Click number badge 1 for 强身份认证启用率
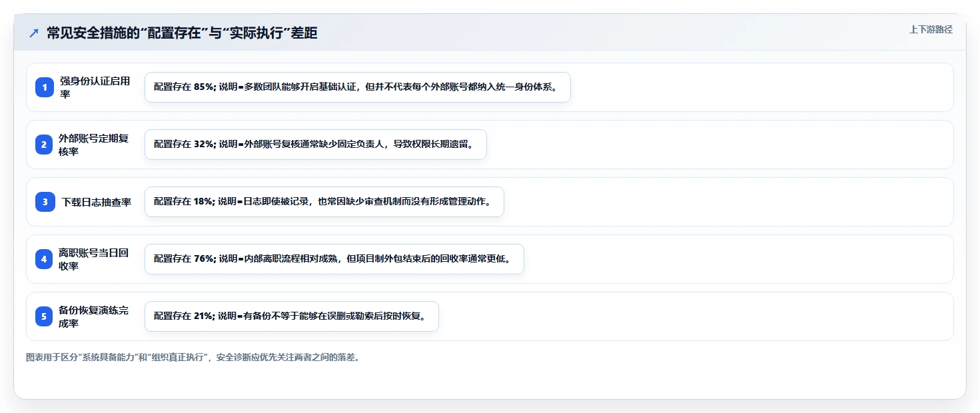This screenshot has height=413, width=980. point(45,87)
